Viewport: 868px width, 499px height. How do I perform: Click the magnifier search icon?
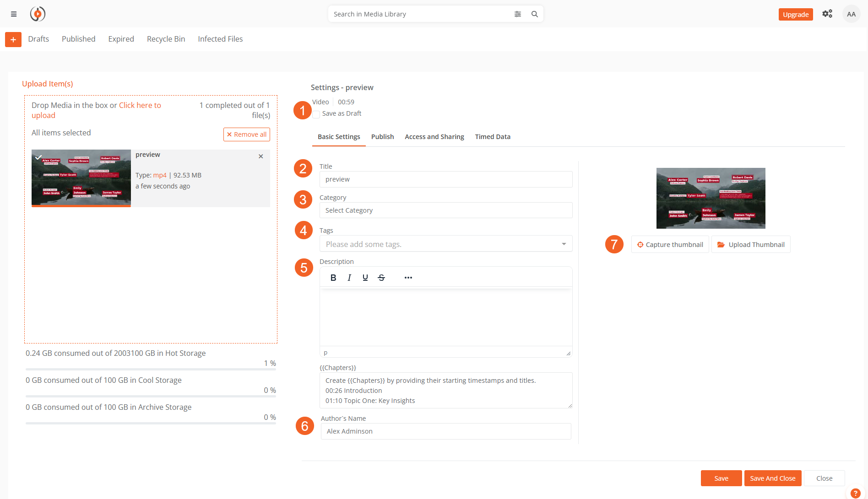click(x=534, y=14)
